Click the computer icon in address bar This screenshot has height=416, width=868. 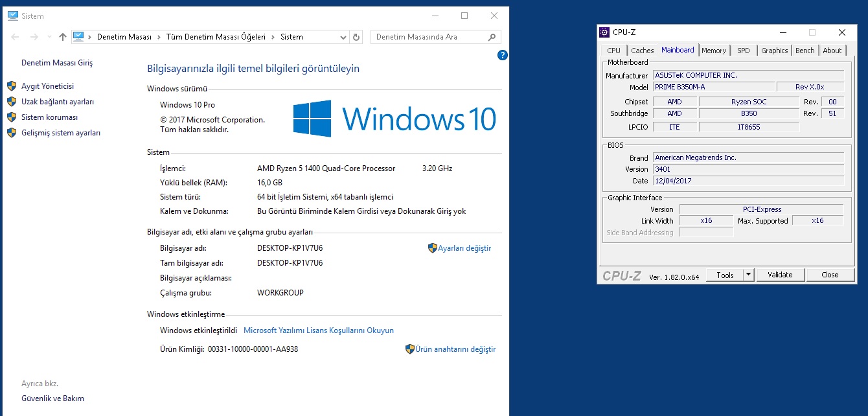pyautogui.click(x=78, y=37)
